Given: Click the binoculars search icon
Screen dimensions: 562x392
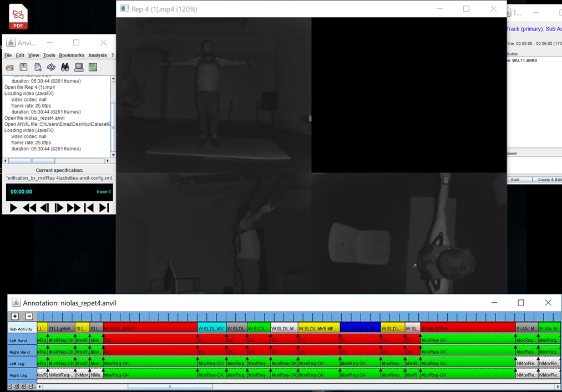Looking at the screenshot, I should pos(65,67).
